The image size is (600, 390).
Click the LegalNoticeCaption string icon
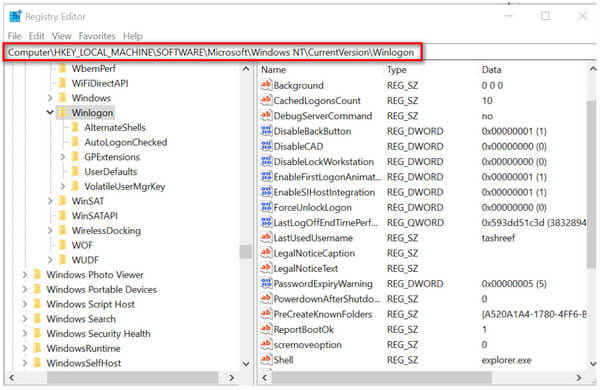pos(266,253)
